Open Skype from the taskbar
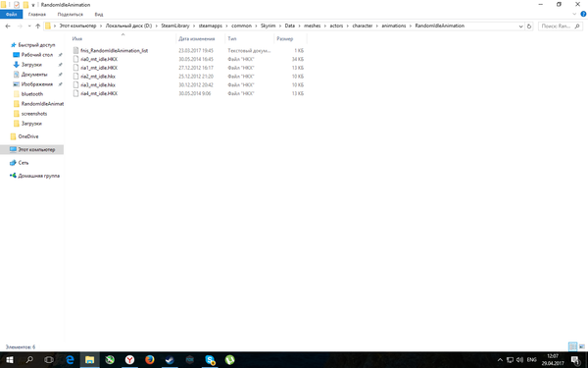 point(210,360)
